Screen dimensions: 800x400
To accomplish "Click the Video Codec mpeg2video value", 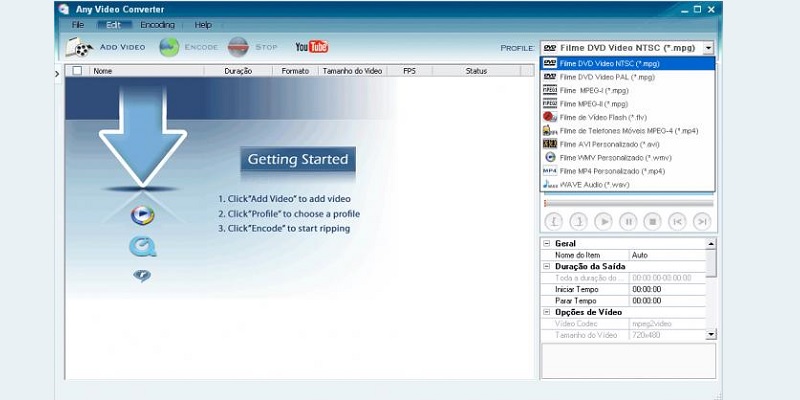I will pos(668,323).
